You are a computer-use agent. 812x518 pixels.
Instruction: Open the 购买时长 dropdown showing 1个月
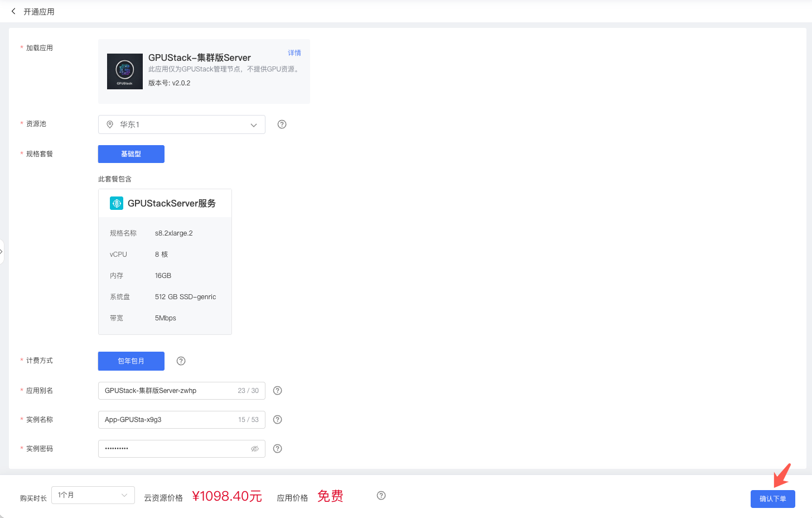(93, 495)
